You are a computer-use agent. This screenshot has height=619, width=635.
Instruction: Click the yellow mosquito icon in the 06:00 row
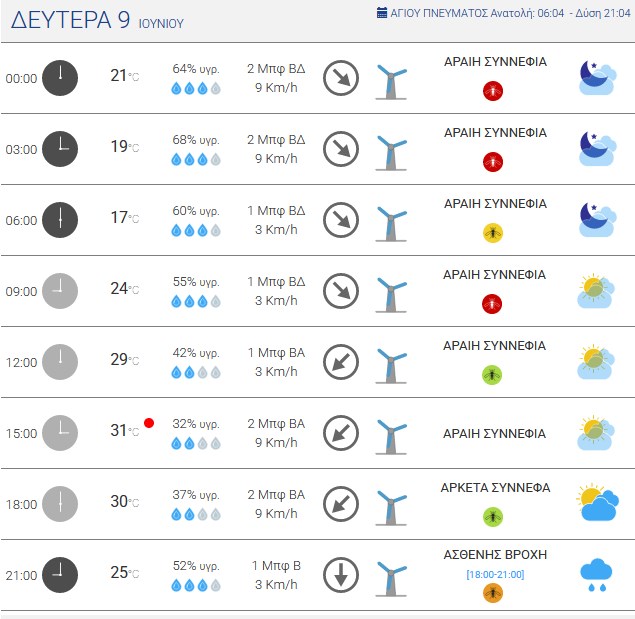pyautogui.click(x=493, y=233)
